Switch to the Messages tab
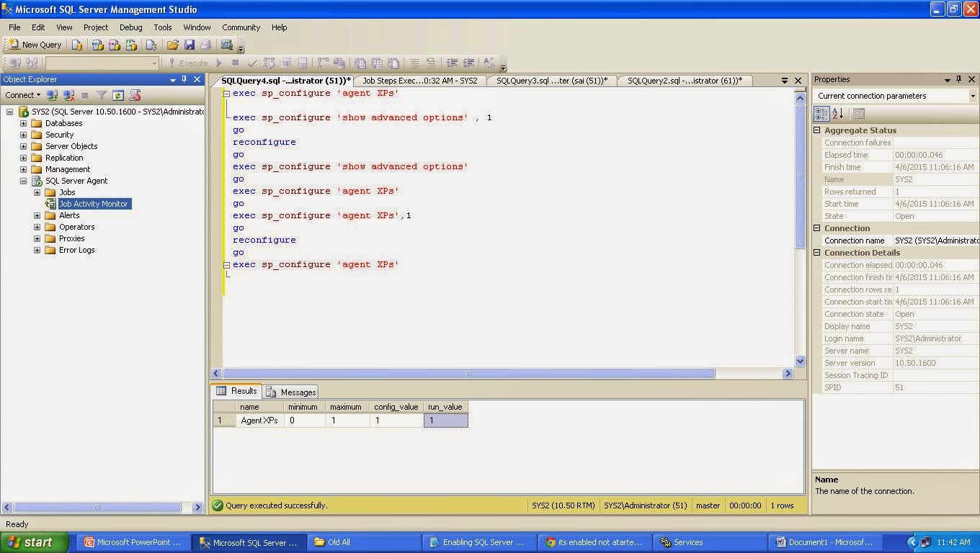The height and width of the screenshot is (553, 980). 298,392
